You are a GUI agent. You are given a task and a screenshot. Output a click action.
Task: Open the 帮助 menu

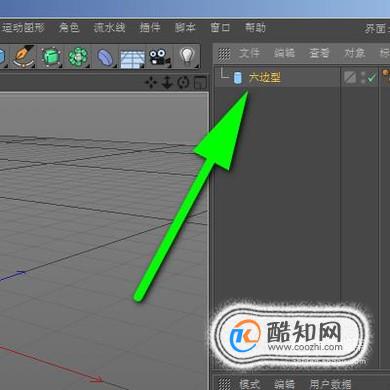(x=255, y=27)
